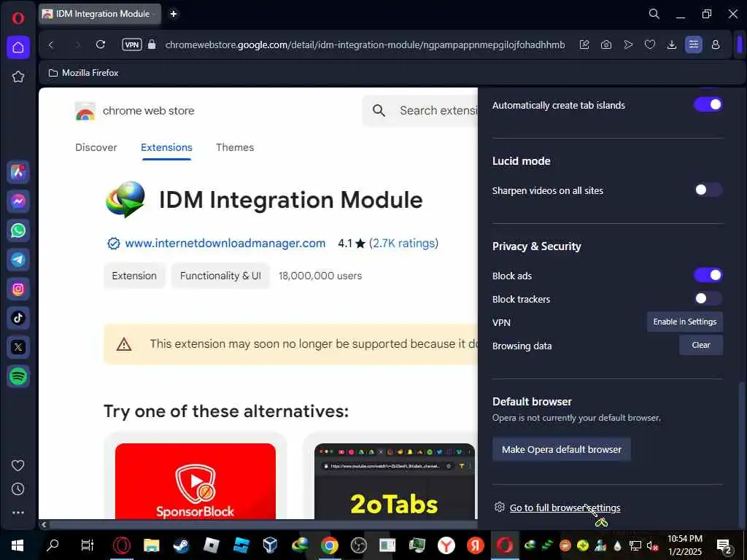The image size is (747, 560).
Task: Open www.internetdownloadmanager.com link
Action: coord(225,244)
